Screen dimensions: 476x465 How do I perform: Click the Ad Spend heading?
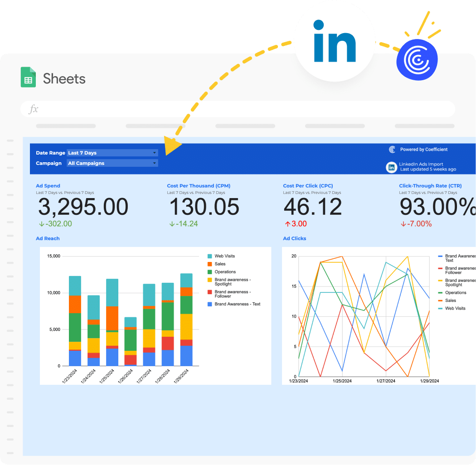[x=48, y=186]
